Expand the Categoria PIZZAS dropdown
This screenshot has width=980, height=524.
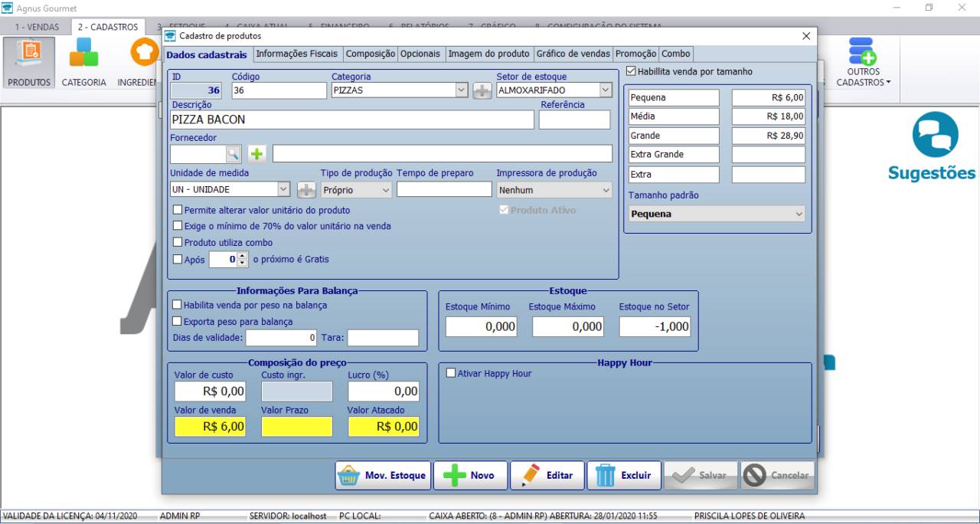point(461,90)
